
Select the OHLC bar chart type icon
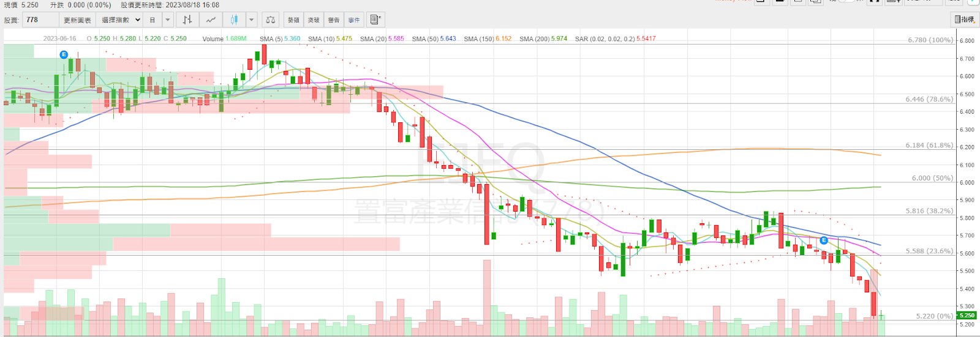[187, 20]
